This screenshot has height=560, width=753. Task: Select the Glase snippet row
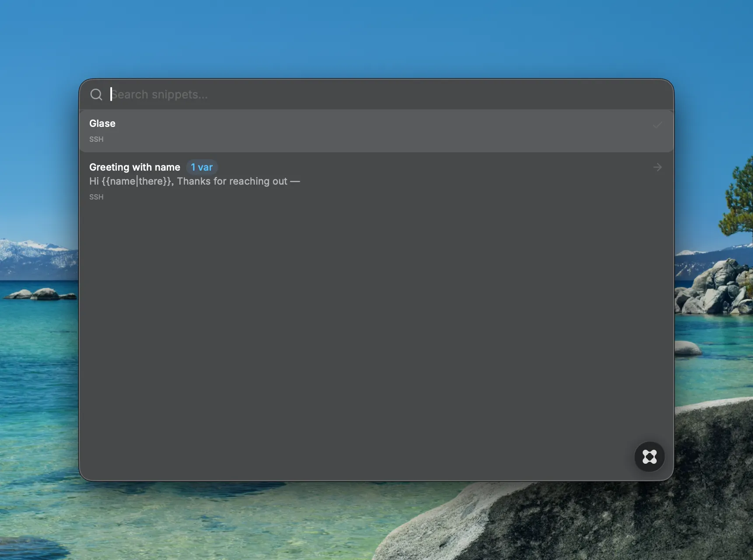[x=376, y=131]
